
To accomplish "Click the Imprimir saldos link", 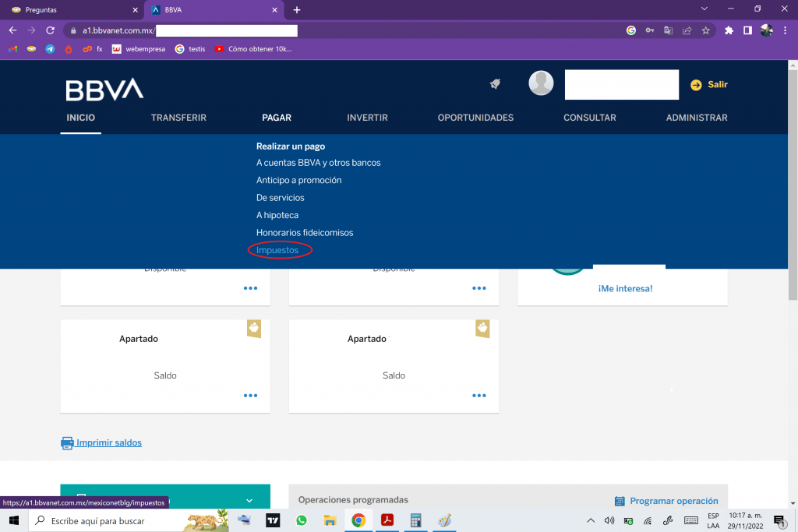I will (109, 442).
